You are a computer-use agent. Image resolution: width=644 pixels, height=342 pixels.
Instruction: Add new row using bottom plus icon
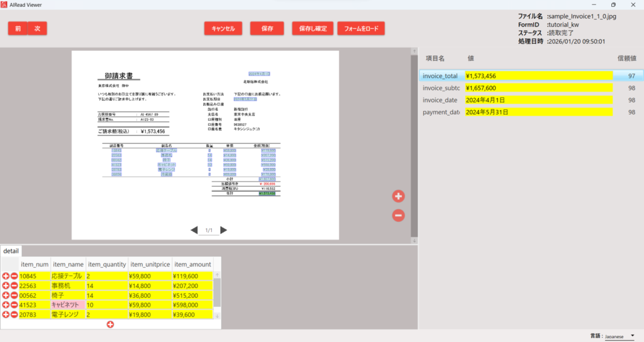[x=110, y=324]
